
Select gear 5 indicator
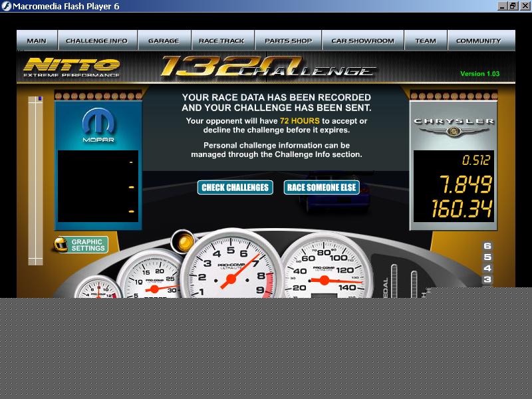tap(487, 257)
